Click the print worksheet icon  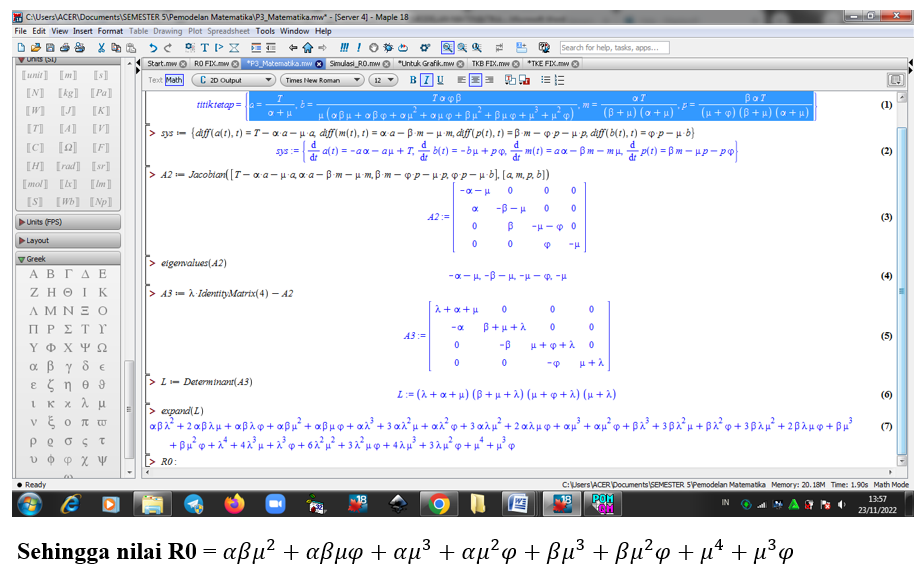(x=65, y=47)
